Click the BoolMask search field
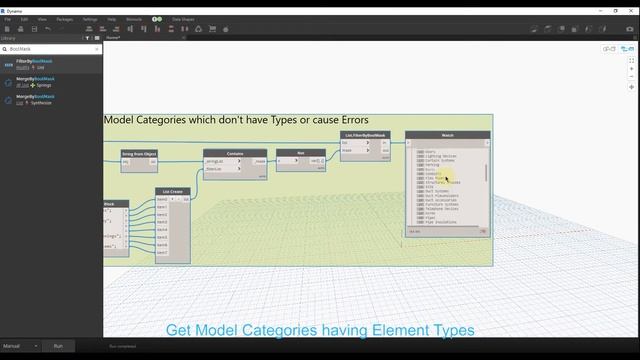This screenshot has height=360, width=640. (51, 49)
